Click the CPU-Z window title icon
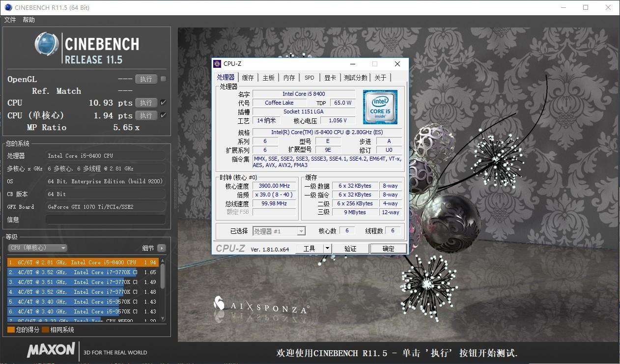620x364 pixels. (217, 64)
